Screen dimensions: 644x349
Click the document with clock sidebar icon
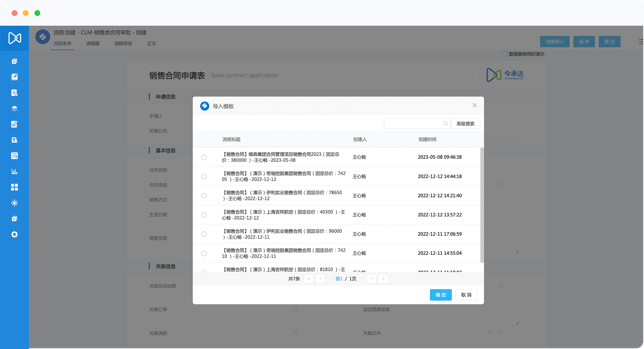pyautogui.click(x=14, y=93)
